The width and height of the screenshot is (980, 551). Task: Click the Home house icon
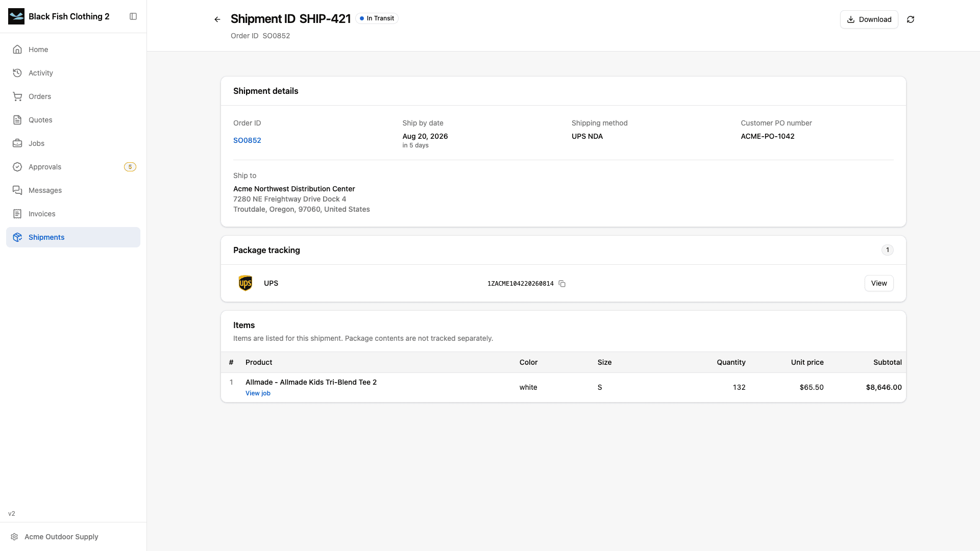tap(17, 49)
